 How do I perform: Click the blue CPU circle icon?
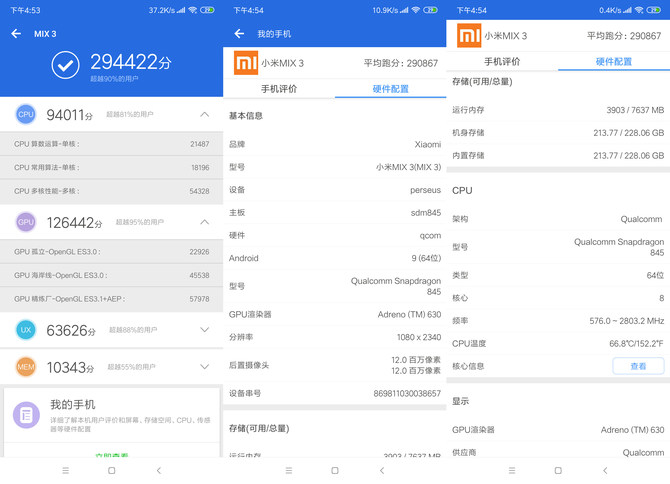[26, 115]
